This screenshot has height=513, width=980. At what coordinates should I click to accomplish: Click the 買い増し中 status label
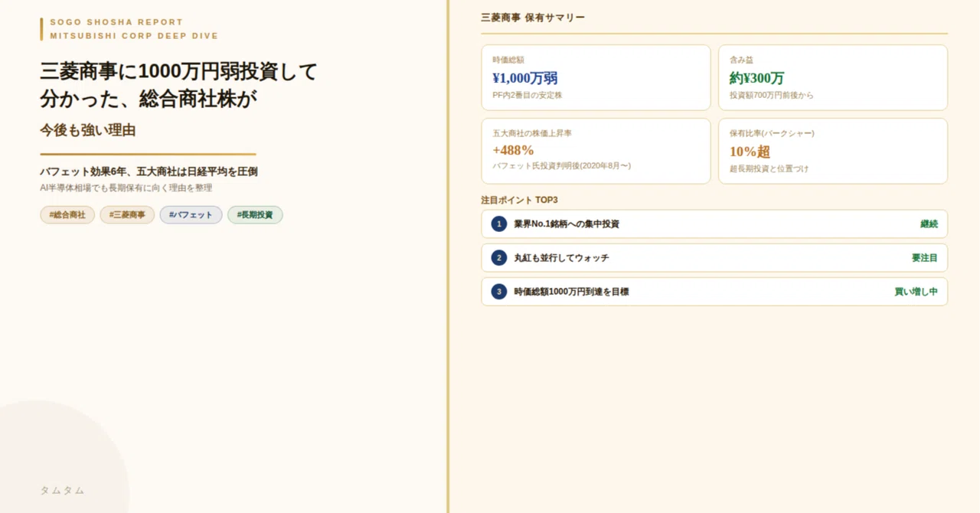916,292
